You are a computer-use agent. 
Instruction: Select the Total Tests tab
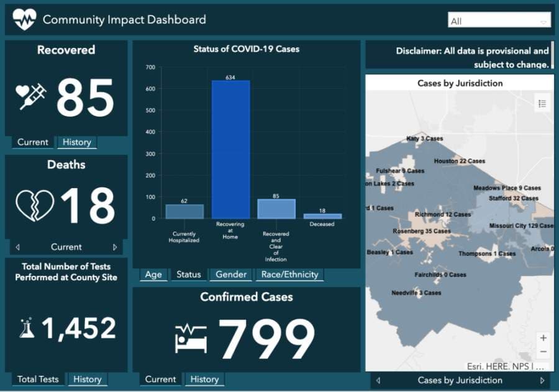[38, 379]
